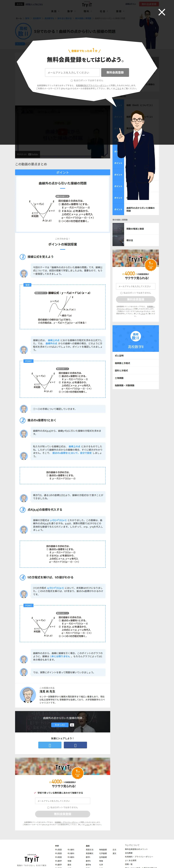Open the footer 英語文法 link
Viewport: 174px width, 868px height.
tap(89, 849)
